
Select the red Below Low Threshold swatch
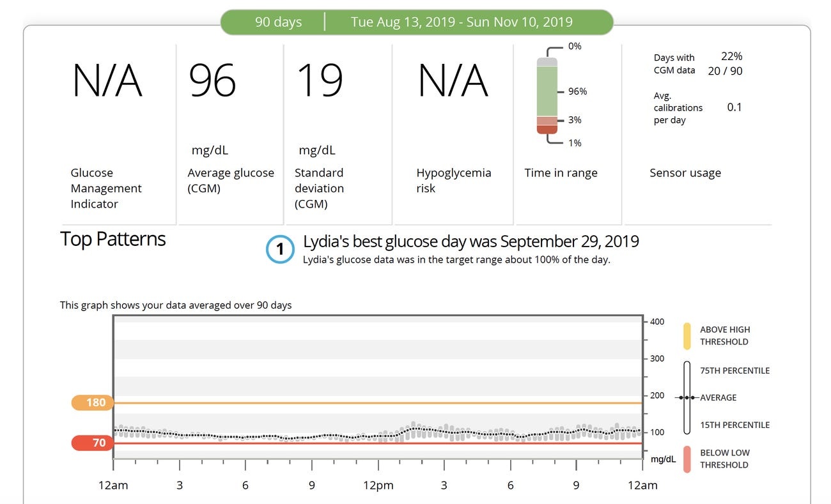coord(687,459)
